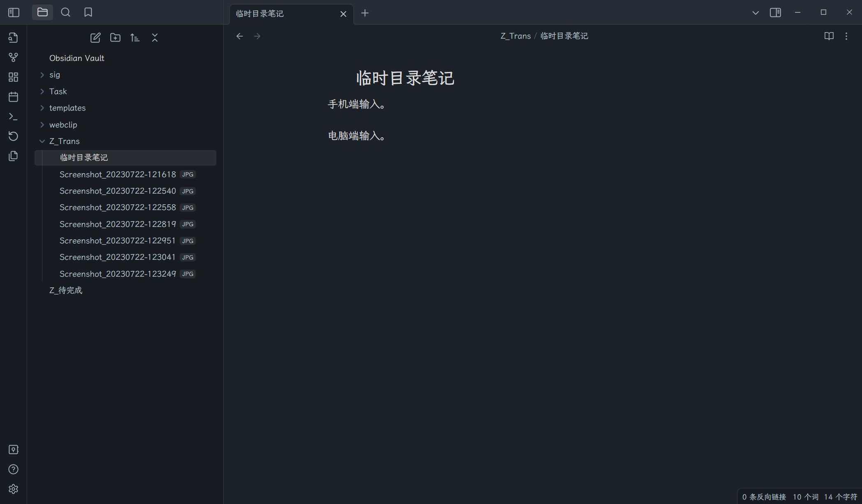Open the command palette terminal icon

pyautogui.click(x=13, y=117)
